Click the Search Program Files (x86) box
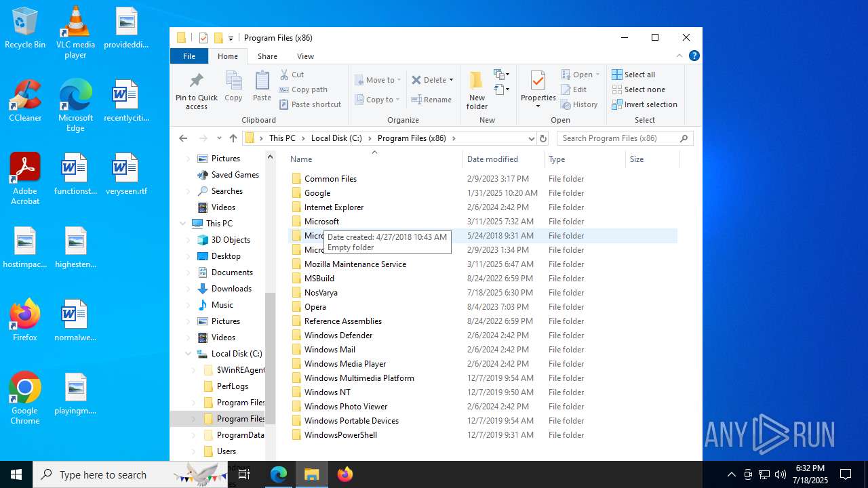This screenshot has width=868, height=488. point(625,138)
